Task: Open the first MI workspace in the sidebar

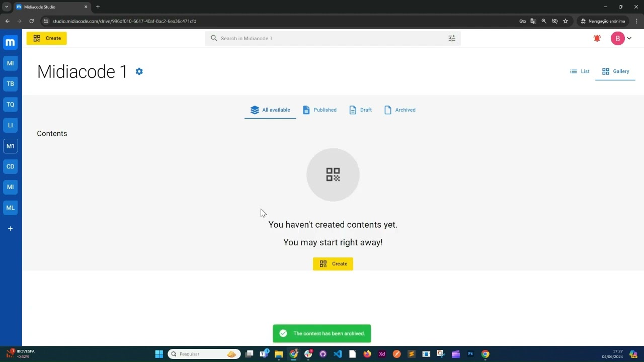Action: (x=10, y=63)
